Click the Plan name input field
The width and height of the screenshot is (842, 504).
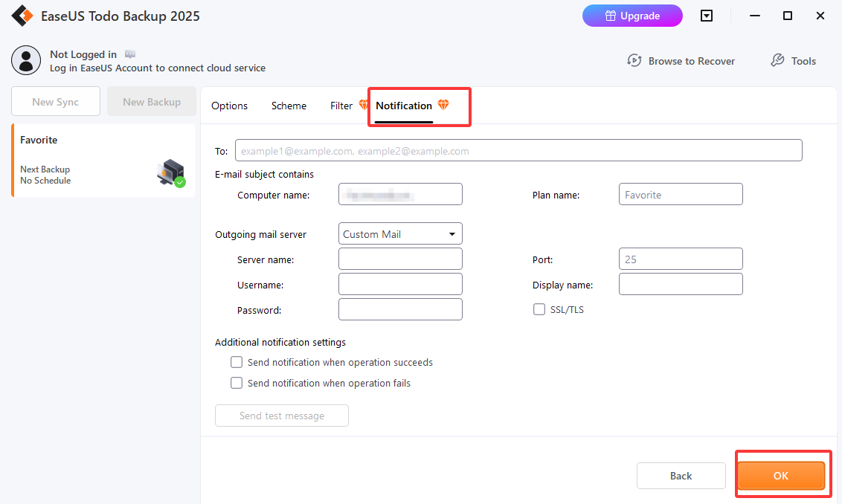681,194
